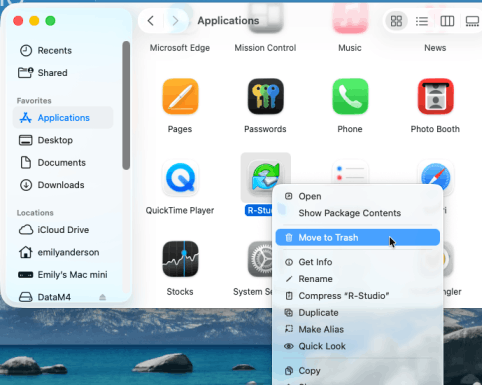The image size is (482, 385).
Task: Select Applications in the sidebar
Action: pos(63,118)
